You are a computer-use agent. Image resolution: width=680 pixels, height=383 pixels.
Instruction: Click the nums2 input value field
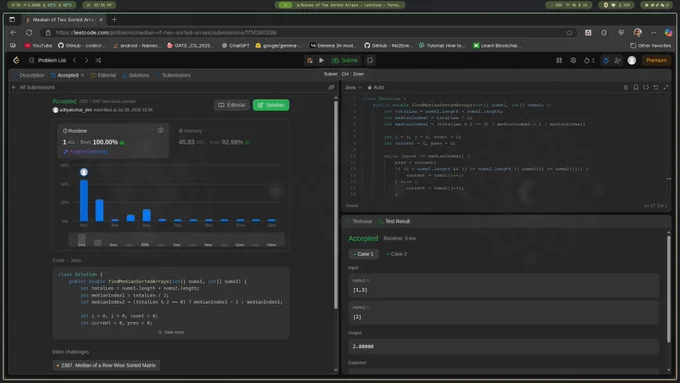click(503, 313)
